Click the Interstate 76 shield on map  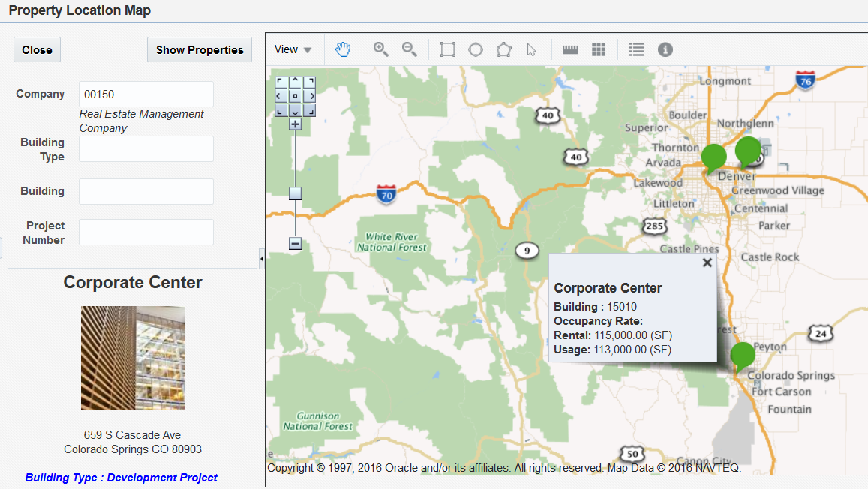point(806,80)
